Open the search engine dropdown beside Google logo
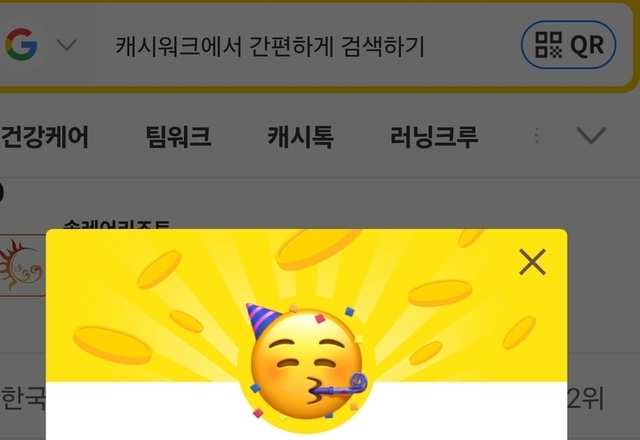Image resolution: width=640 pixels, height=440 pixels. 67,45
